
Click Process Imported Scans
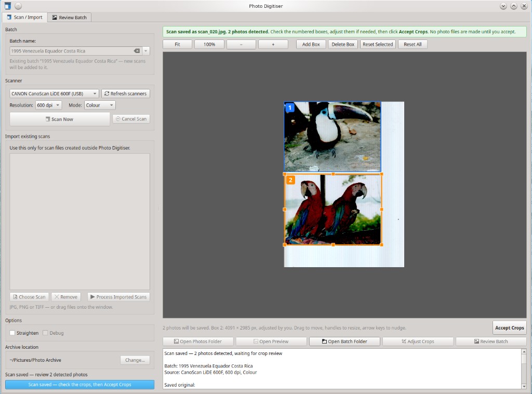tap(118, 297)
